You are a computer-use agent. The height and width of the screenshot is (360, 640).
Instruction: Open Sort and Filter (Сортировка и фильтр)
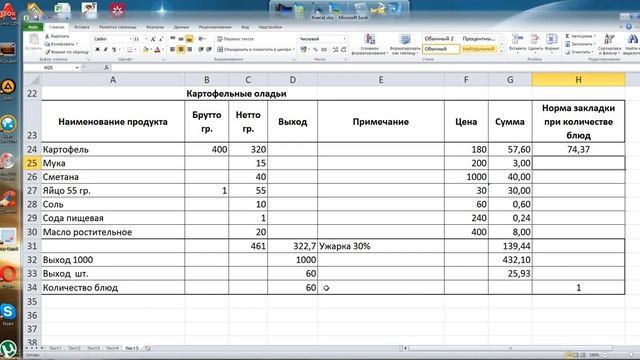click(609, 44)
